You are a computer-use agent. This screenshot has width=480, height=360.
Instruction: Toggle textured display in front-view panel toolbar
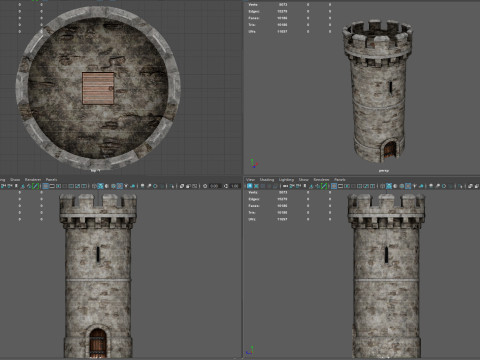[120, 186]
